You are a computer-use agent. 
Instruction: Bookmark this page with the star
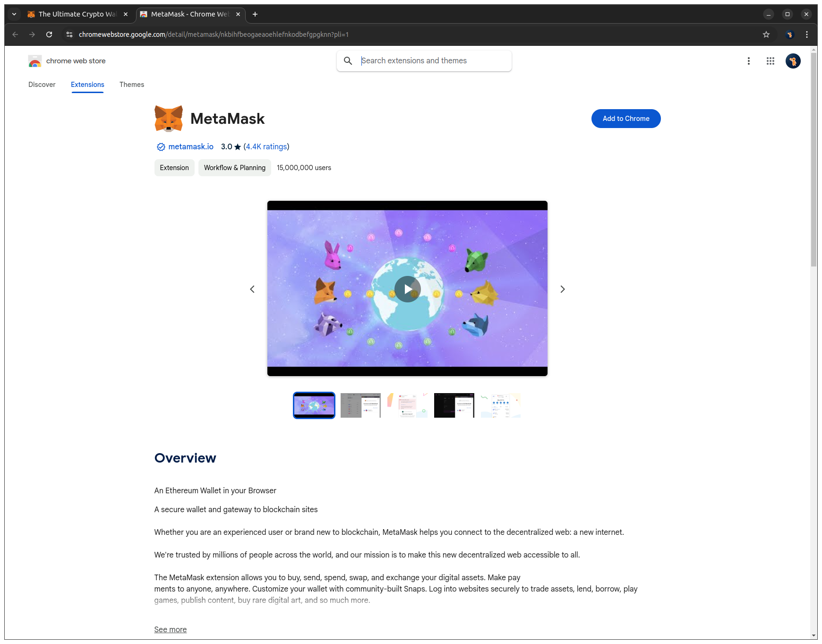pos(766,34)
